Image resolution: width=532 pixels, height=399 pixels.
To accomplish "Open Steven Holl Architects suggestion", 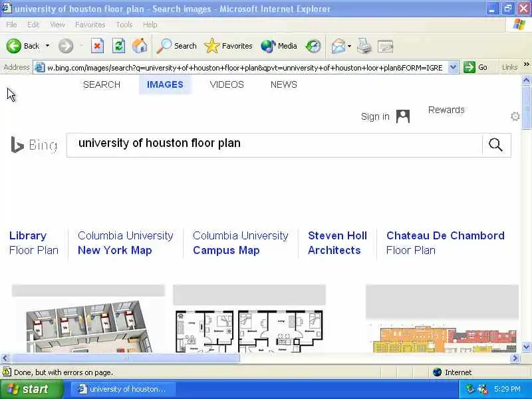I will pos(337,243).
